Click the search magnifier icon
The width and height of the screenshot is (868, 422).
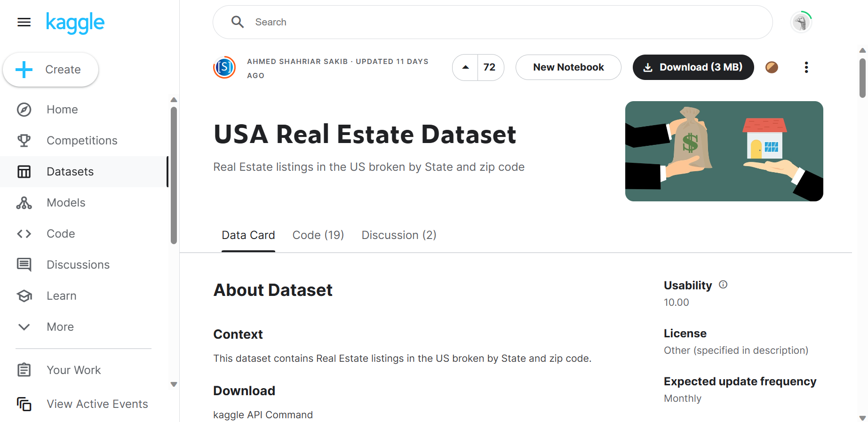coord(238,22)
